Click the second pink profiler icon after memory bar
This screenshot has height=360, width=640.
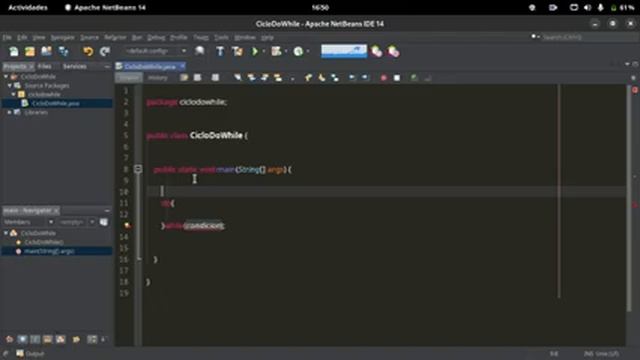click(393, 51)
